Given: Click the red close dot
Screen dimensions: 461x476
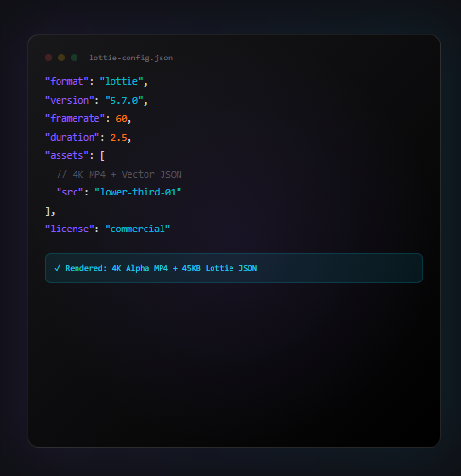Looking at the screenshot, I should coord(48,58).
